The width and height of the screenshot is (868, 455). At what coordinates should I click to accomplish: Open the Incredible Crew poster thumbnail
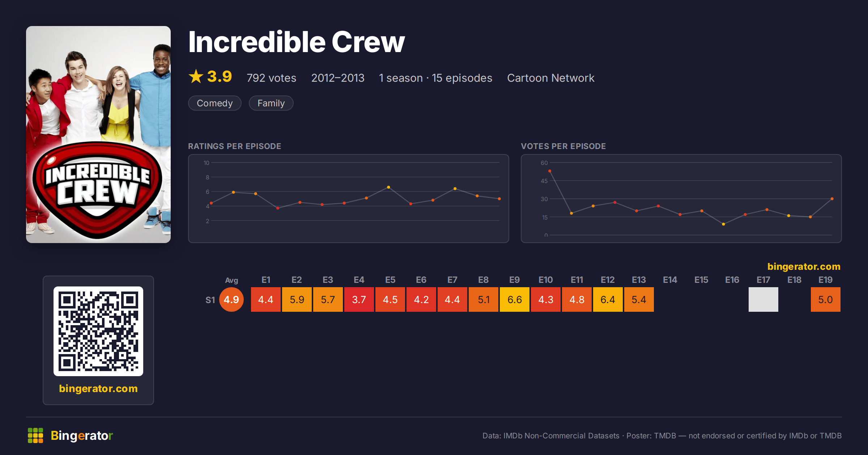(x=98, y=135)
